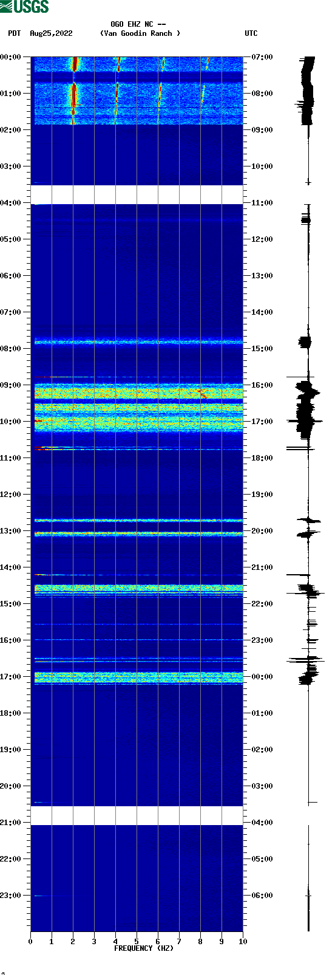Image resolution: width=335 pixels, height=980 pixels.
Task: Click the frequency tick label '6'
Action: pyautogui.click(x=158, y=942)
